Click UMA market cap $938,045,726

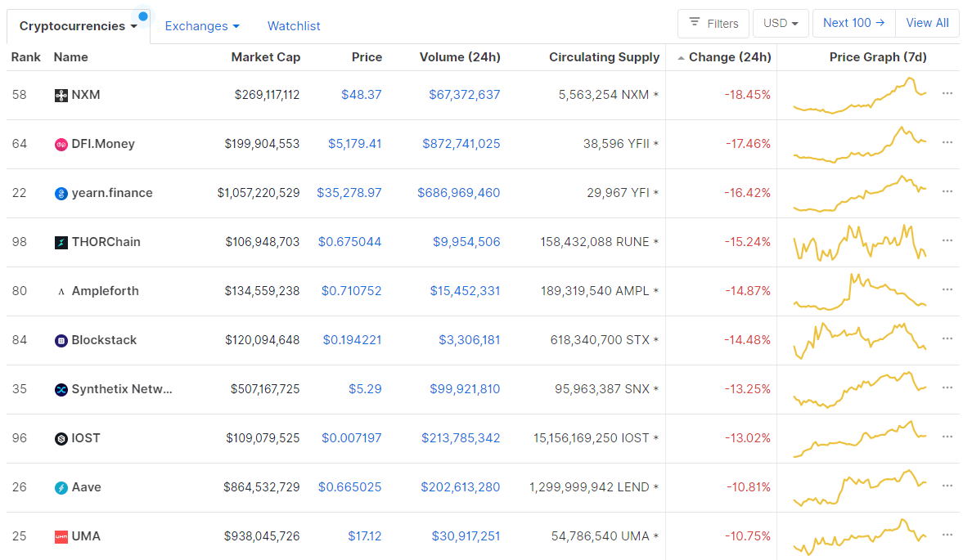(x=262, y=535)
